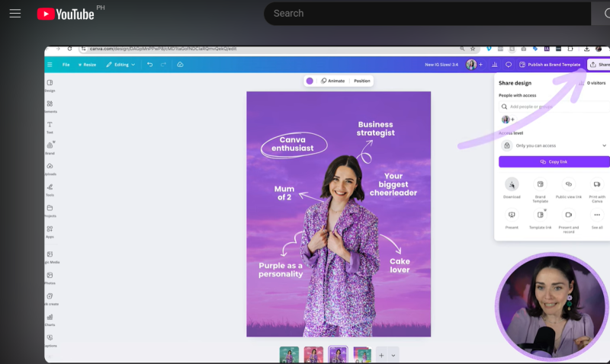Open the Projects panel
The height and width of the screenshot is (364, 610).
coord(50,211)
